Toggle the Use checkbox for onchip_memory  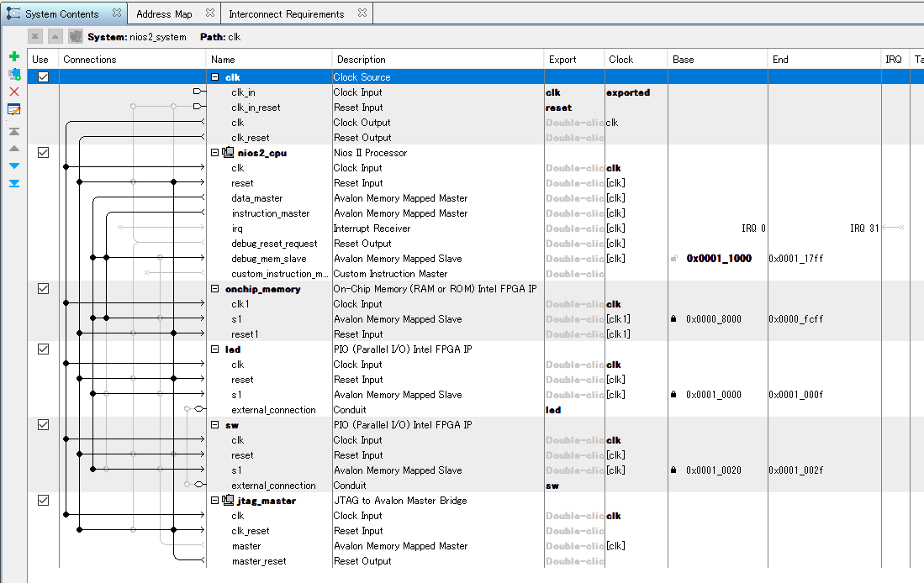44,289
